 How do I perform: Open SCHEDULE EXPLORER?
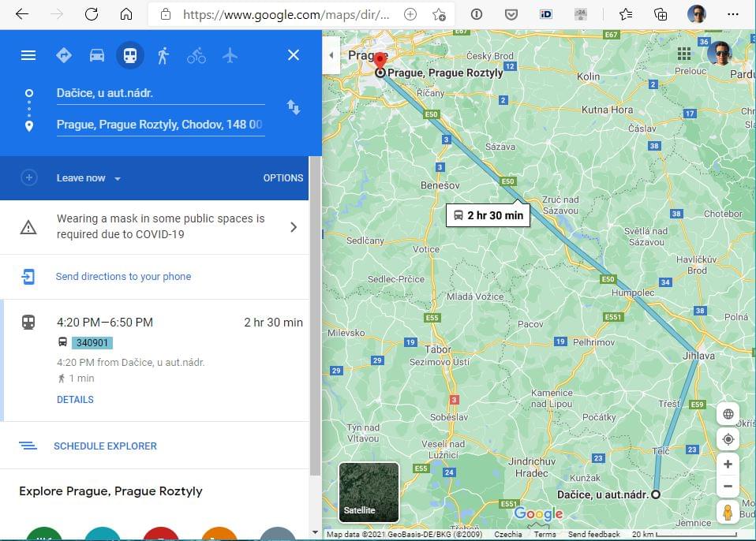coord(105,446)
